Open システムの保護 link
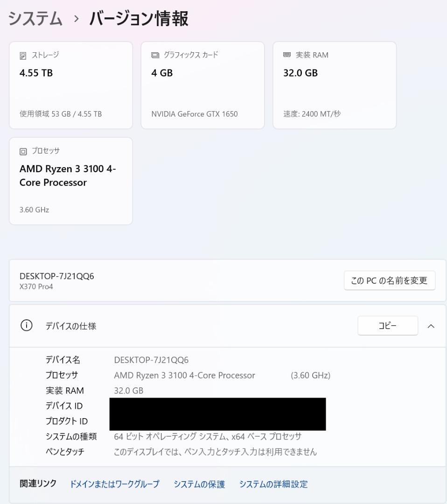 pyautogui.click(x=199, y=484)
